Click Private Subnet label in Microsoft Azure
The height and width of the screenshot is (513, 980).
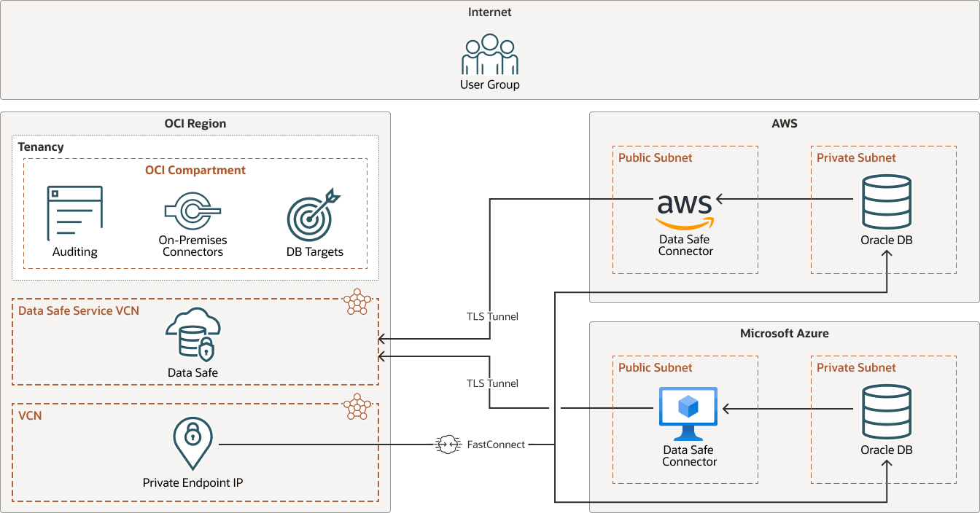pos(856,367)
